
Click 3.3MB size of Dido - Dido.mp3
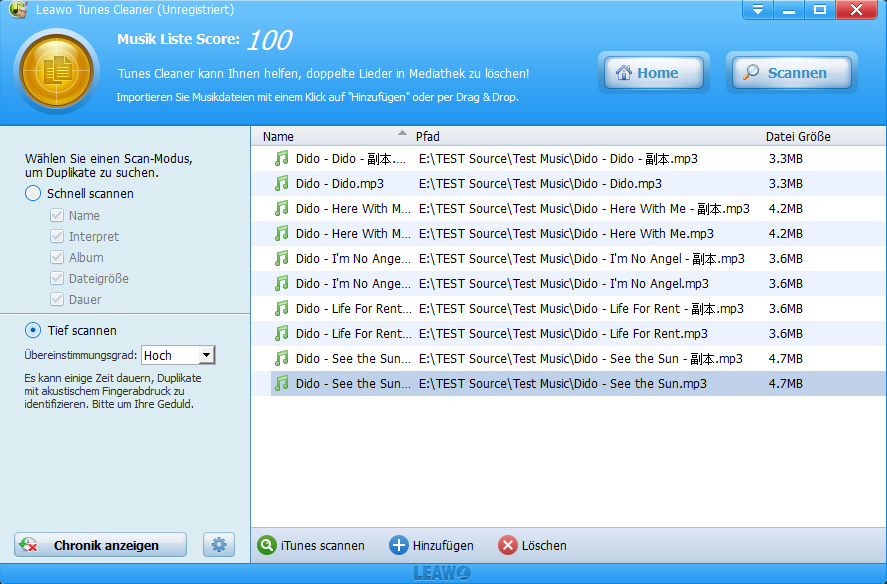click(x=786, y=183)
